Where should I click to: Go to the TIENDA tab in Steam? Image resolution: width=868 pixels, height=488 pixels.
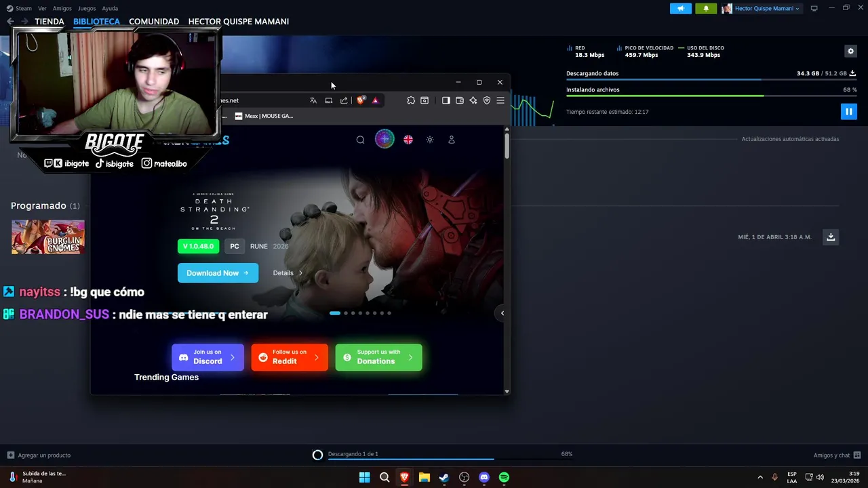click(50, 22)
